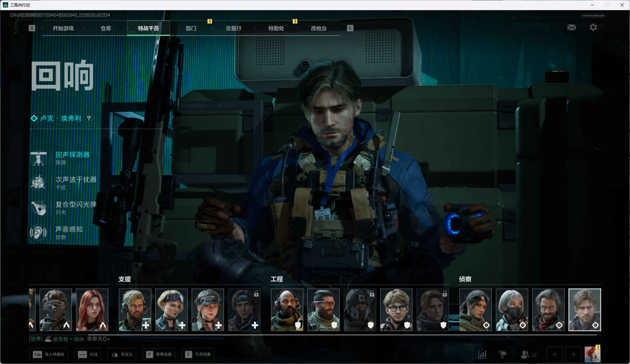Choose the blonde bearded support operator with headset
This screenshot has width=630, height=364.
tap(135, 310)
